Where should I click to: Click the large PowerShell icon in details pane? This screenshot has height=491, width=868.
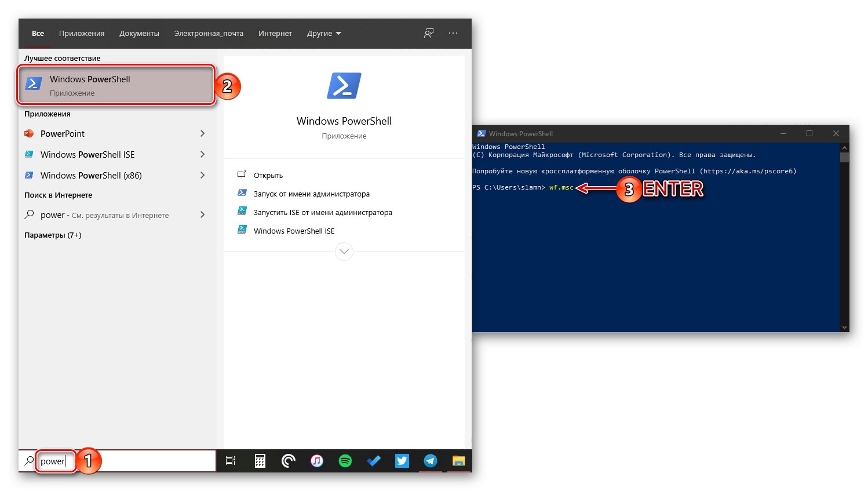pyautogui.click(x=344, y=86)
